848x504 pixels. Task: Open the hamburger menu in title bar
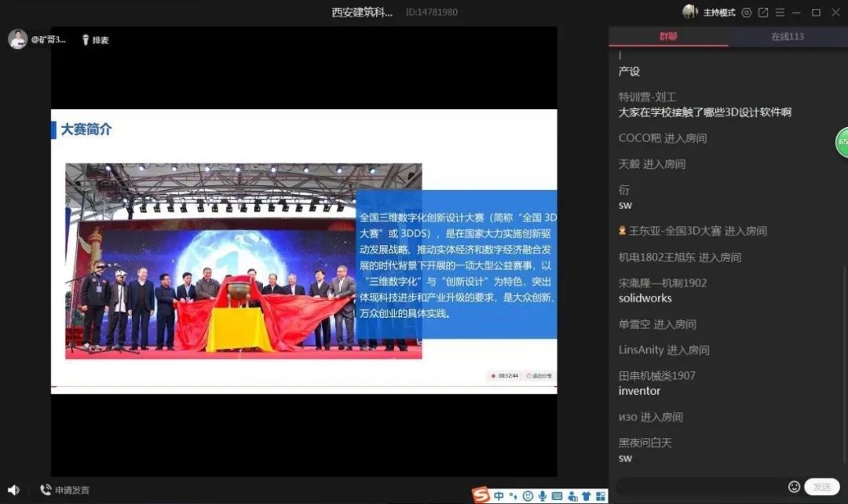pyautogui.click(x=780, y=13)
